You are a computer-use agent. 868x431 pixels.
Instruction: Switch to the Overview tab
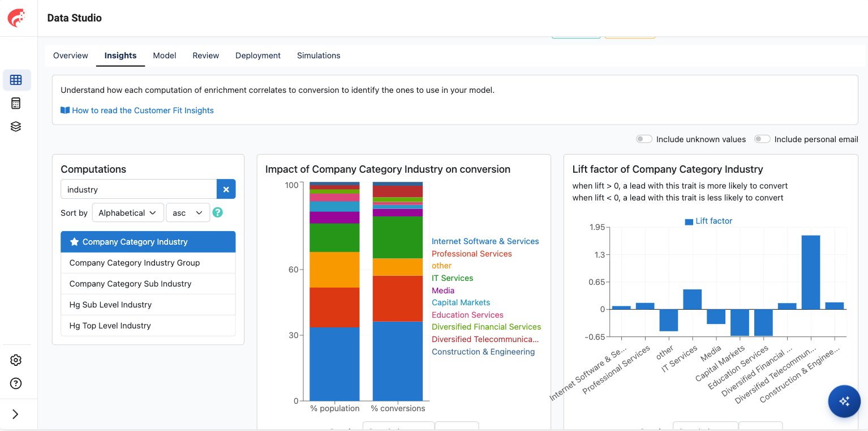pyautogui.click(x=71, y=56)
